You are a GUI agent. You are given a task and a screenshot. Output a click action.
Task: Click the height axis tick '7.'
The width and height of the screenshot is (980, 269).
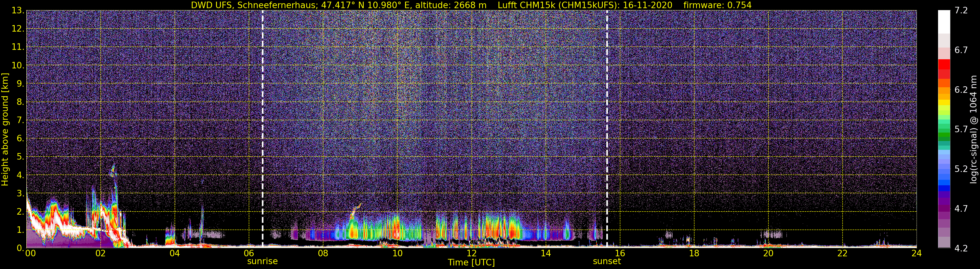[x=20, y=120]
